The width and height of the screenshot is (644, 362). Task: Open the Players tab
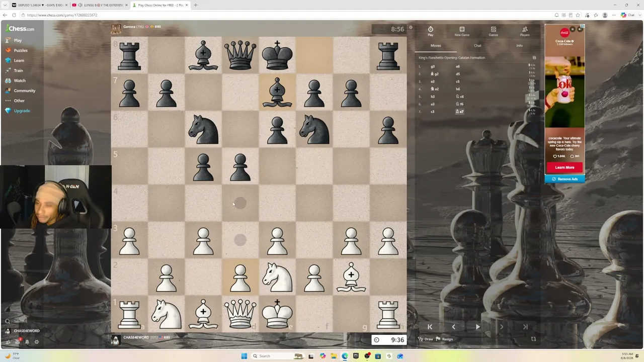click(525, 31)
